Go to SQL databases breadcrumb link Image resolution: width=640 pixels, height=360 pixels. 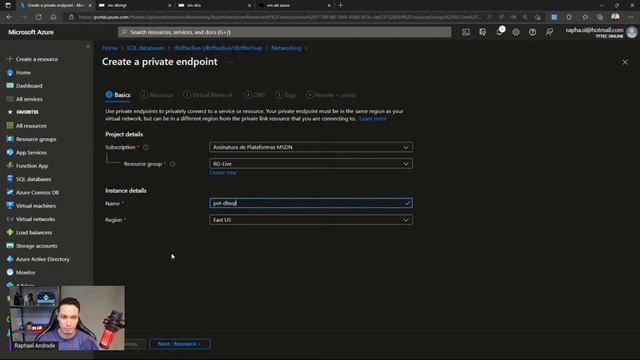(145, 48)
